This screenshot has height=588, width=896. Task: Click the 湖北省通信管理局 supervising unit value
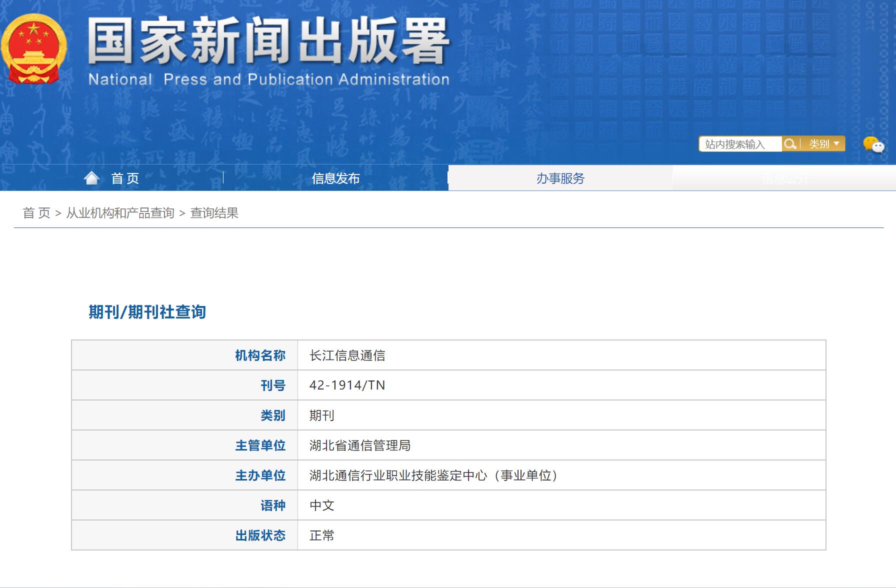tap(359, 445)
